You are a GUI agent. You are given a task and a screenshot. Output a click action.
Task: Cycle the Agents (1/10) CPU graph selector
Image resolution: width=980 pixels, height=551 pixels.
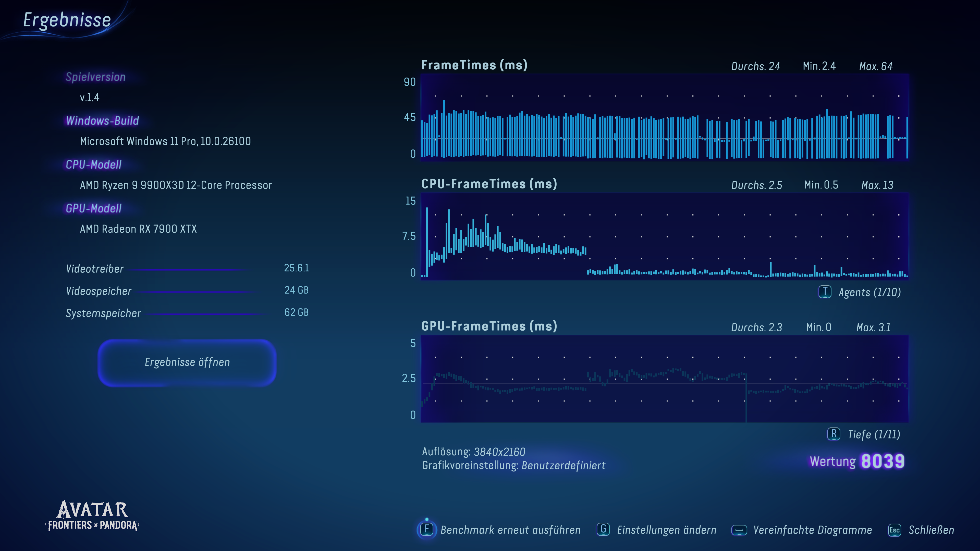click(x=869, y=292)
